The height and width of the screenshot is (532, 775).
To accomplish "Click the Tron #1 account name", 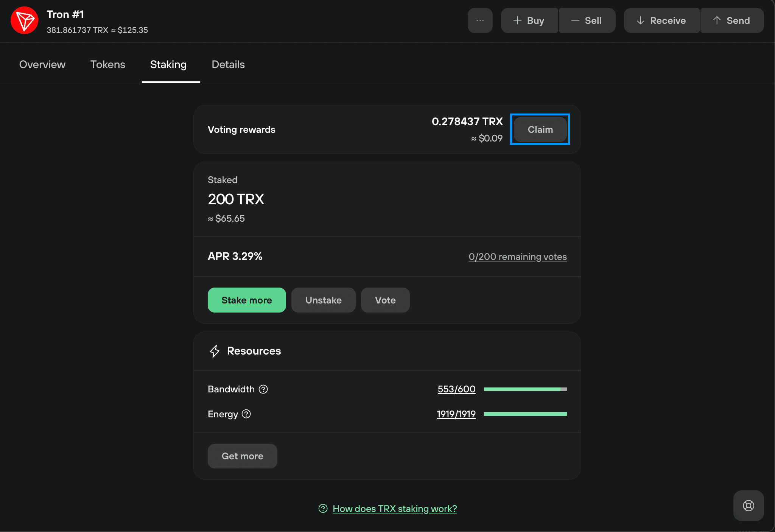I will 65,14.
